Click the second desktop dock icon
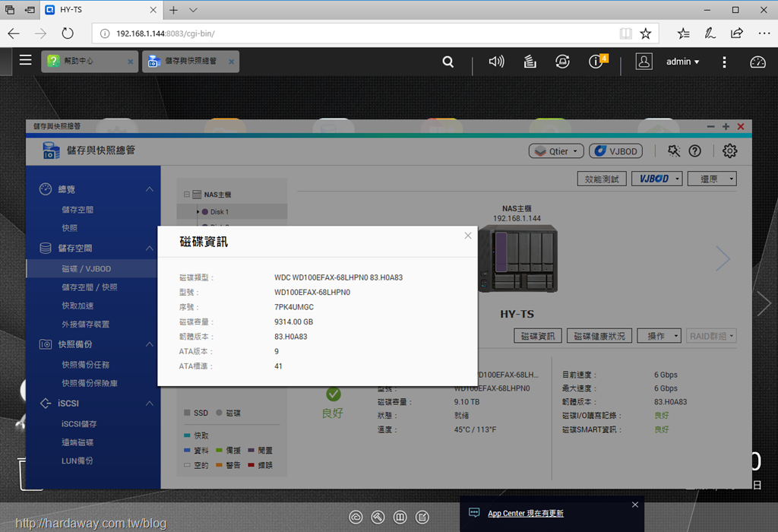 click(378, 517)
